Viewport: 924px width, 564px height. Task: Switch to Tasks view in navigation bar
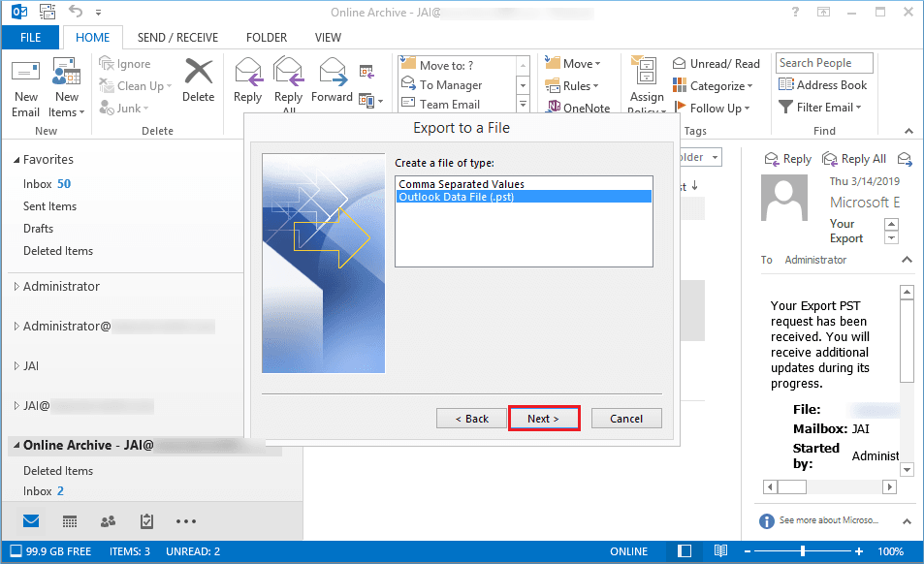point(146,521)
